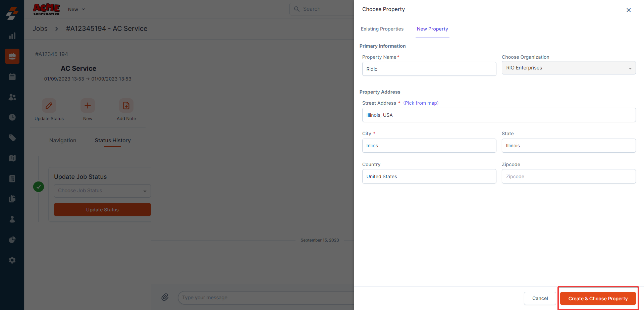The image size is (644, 310).
Task: Expand the Choose Organization dropdown
Action: (x=569, y=68)
